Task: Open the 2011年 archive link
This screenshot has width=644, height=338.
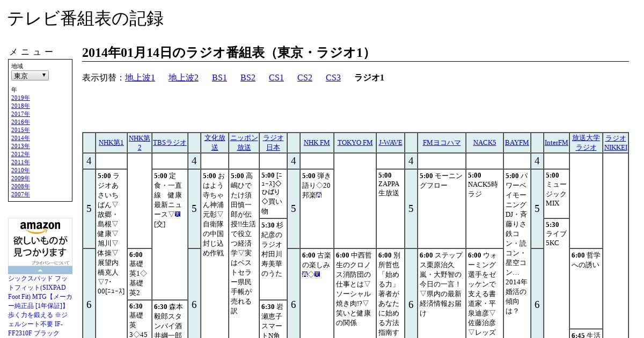Action: (20, 162)
